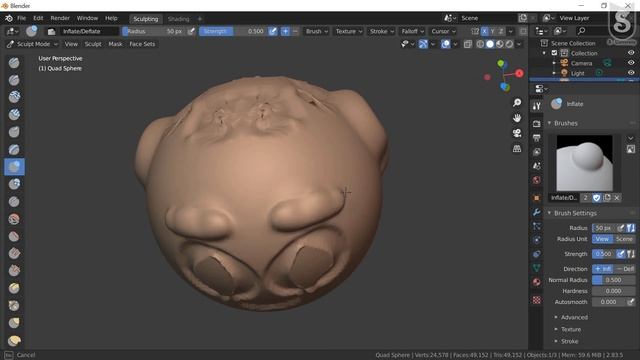Screen dimensions: 640x360
Task: Open the Texture checkerboard properties tab
Action: (x=537, y=300)
